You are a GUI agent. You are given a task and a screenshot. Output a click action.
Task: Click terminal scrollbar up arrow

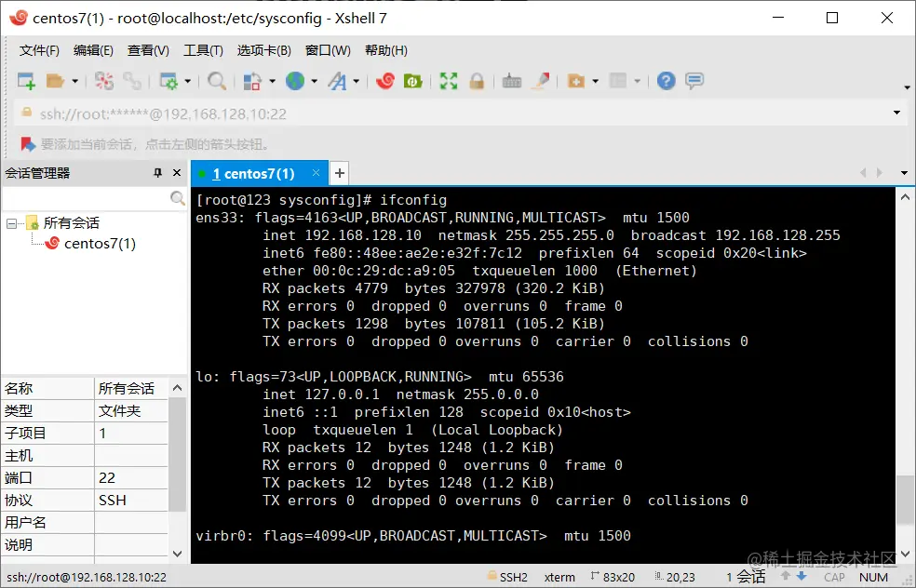[x=905, y=197]
